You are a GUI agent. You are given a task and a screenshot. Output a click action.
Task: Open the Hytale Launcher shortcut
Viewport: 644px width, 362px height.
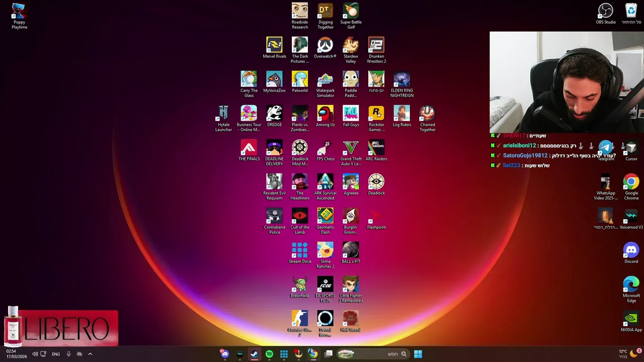coord(223,119)
